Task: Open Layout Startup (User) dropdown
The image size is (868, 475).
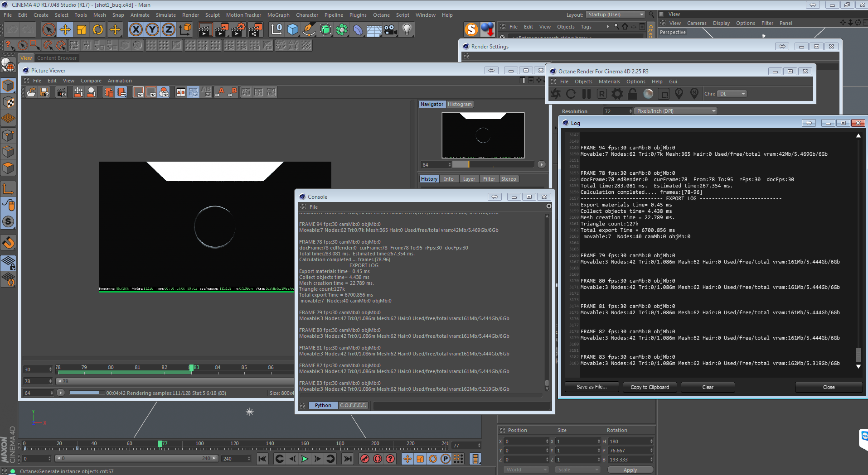Action: [615, 15]
